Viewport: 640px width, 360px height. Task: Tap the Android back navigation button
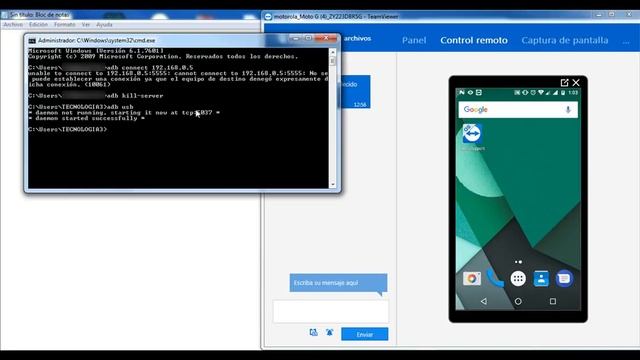[484, 301]
